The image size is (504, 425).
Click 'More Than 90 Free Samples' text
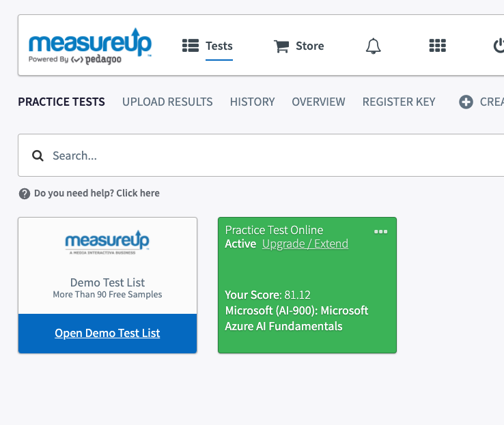tap(107, 294)
